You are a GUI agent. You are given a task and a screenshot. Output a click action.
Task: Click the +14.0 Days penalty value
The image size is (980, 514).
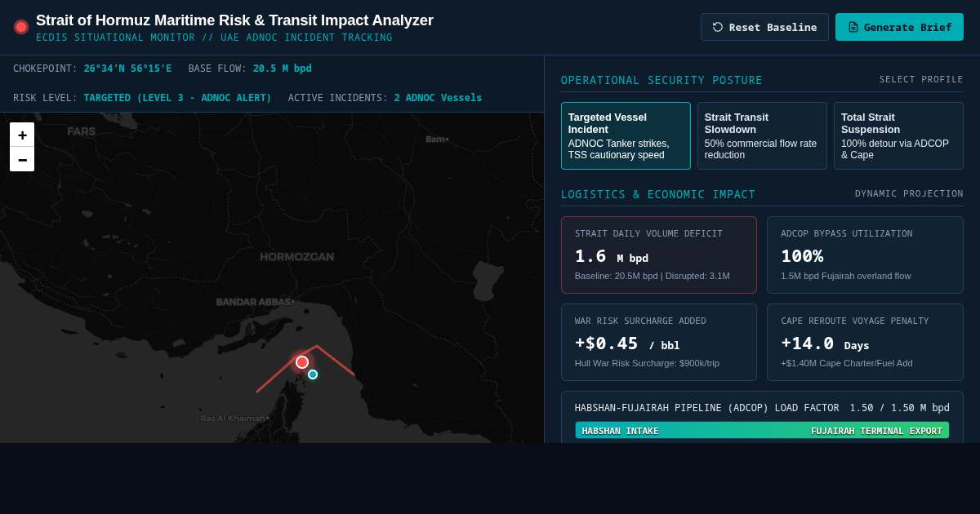(825, 343)
